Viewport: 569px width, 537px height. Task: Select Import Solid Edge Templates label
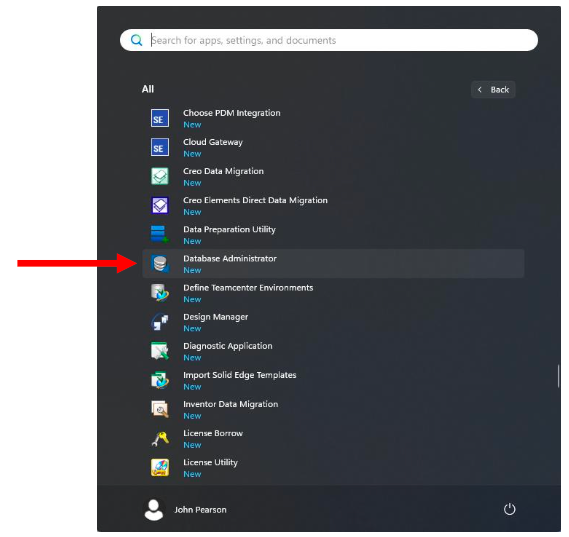point(240,375)
